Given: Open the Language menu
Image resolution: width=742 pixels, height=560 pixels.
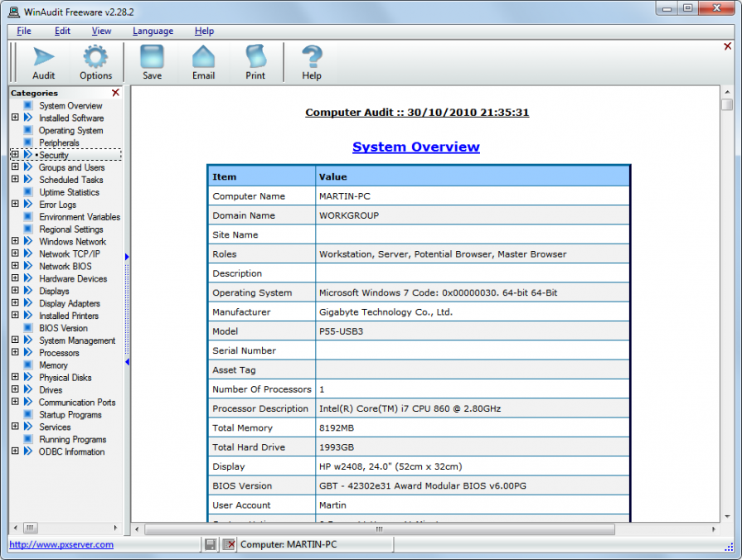Looking at the screenshot, I should pos(153,31).
